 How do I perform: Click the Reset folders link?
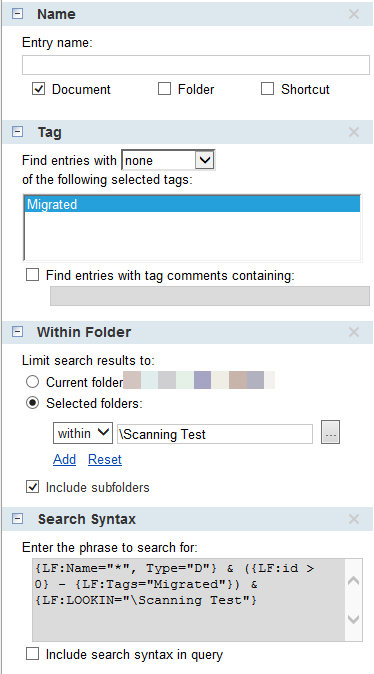click(x=105, y=460)
